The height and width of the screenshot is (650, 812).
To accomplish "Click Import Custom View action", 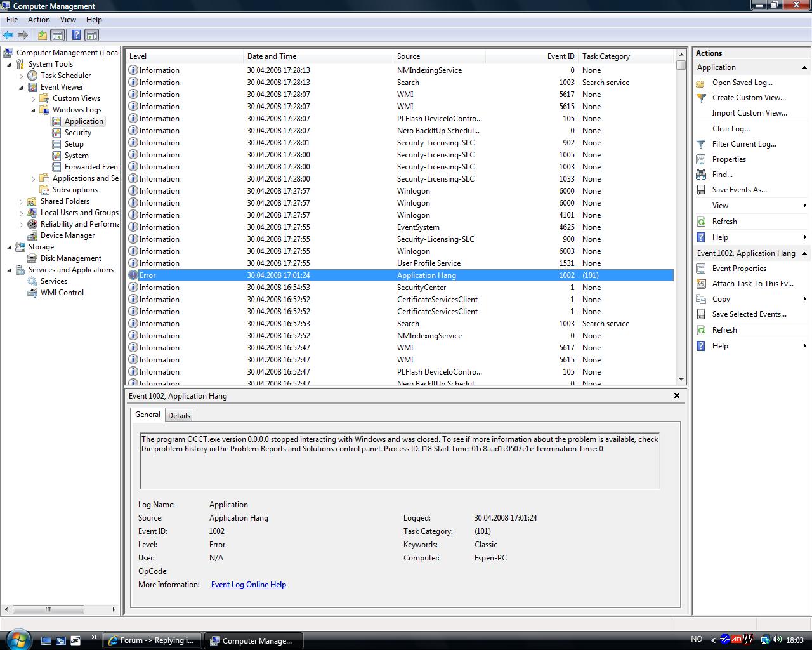I will coord(750,113).
